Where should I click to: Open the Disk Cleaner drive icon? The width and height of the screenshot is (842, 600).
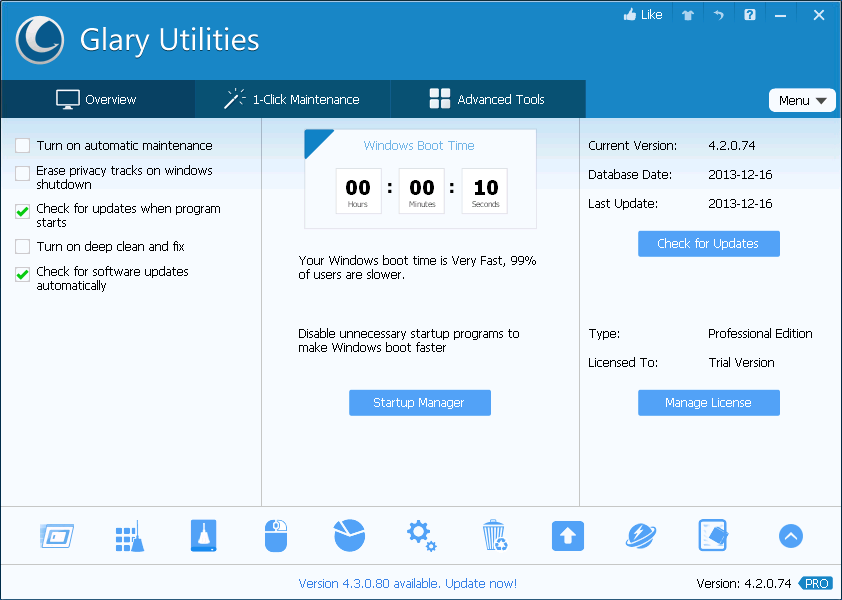203,536
